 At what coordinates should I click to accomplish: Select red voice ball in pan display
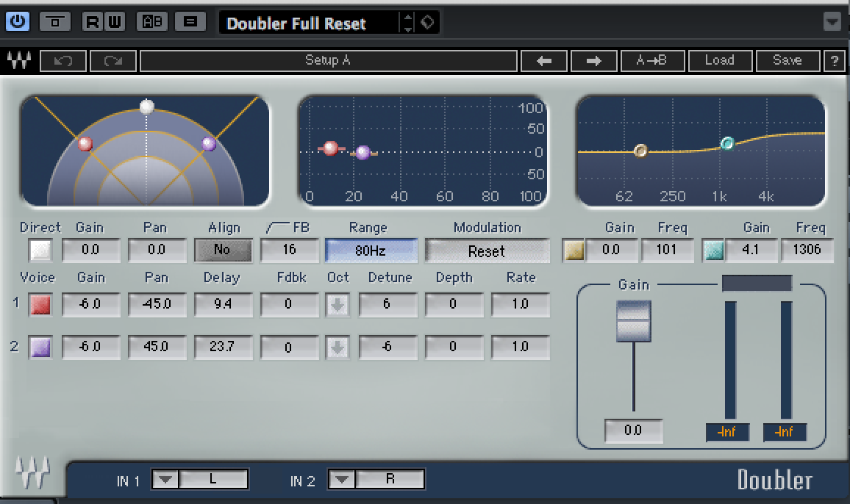coord(85,143)
